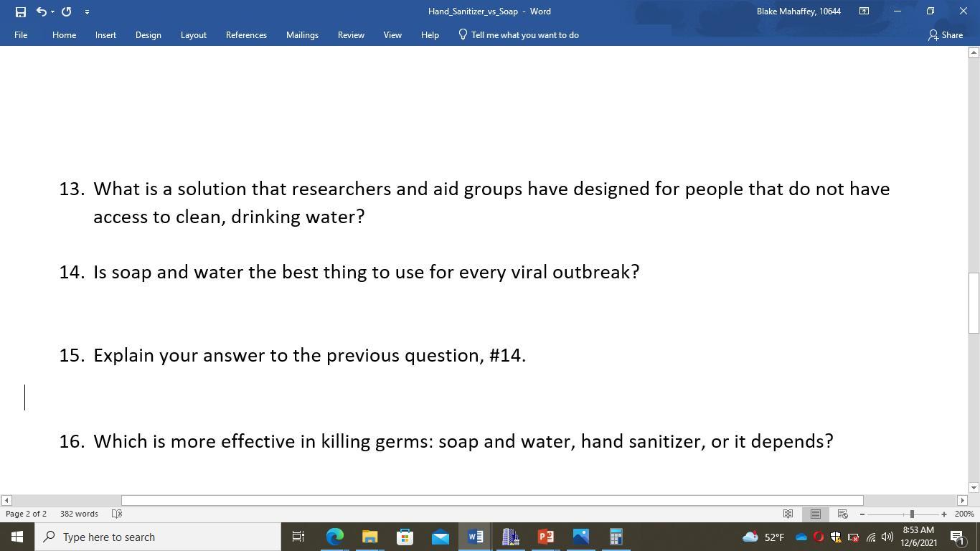The width and height of the screenshot is (980, 551).
Task: Click the Repeat action icon
Action: pos(66,11)
